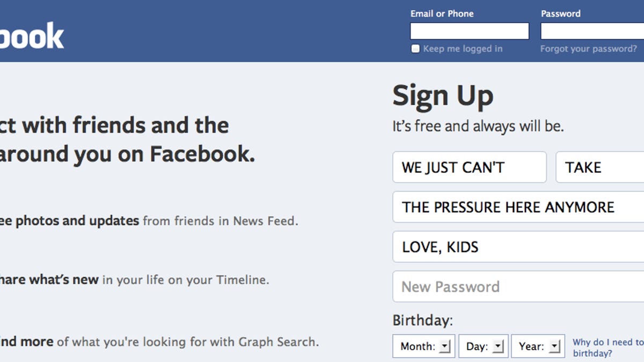The width and height of the screenshot is (644, 362).
Task: Select the field containing TAKE
Action: [x=599, y=167]
